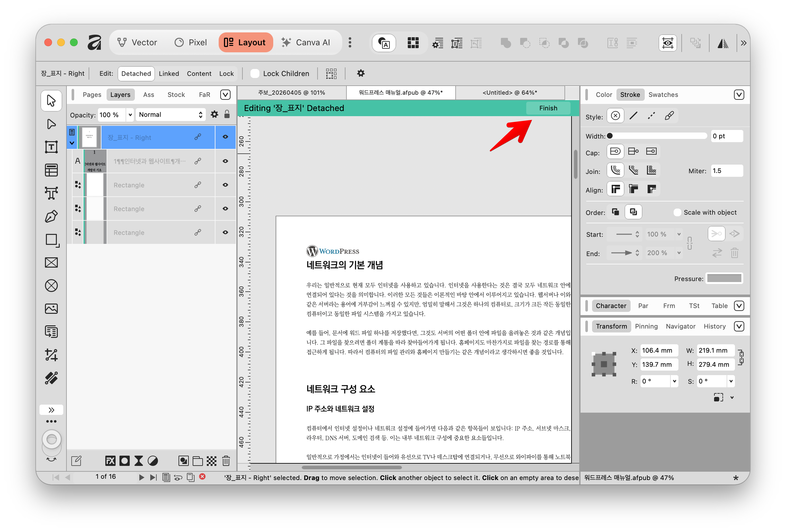The height and width of the screenshot is (532, 786).
Task: Open the Normal blend mode dropdown
Action: pos(170,115)
